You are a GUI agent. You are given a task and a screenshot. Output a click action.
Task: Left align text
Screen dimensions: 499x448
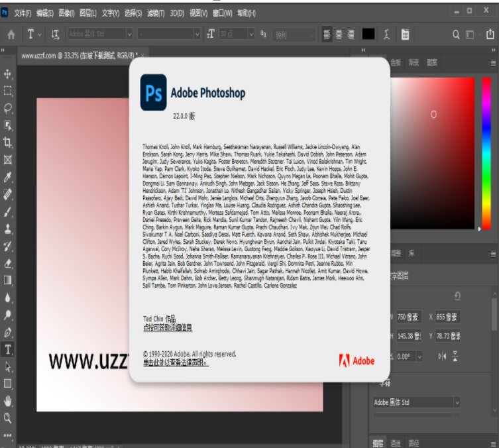point(327,34)
